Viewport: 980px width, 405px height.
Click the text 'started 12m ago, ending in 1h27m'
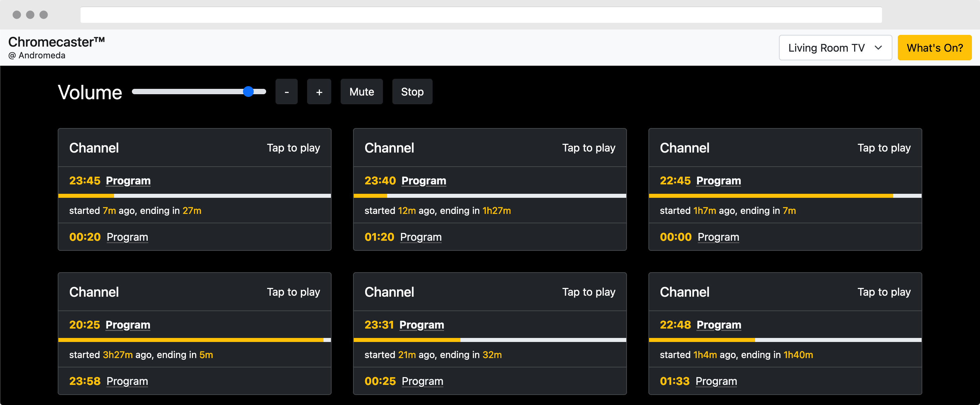[438, 211]
